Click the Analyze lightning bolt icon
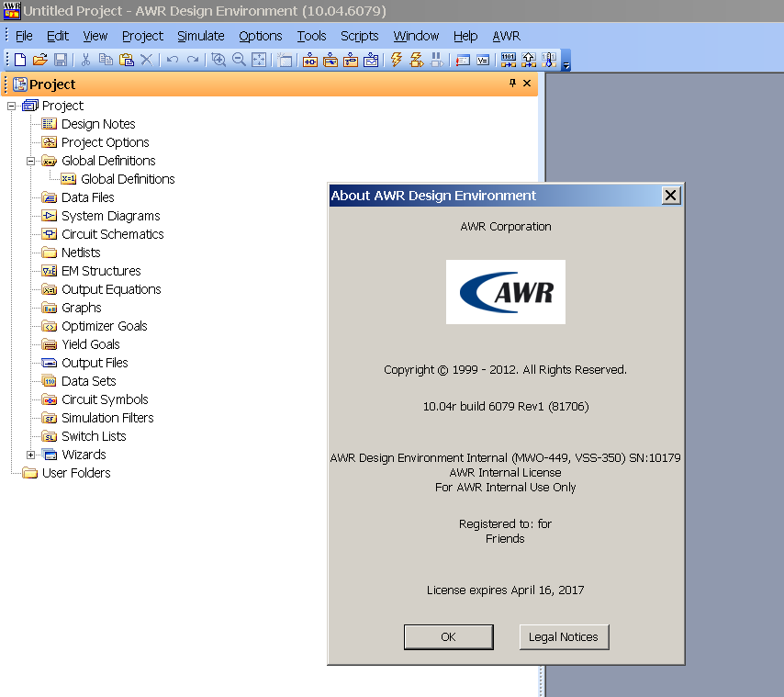 click(397, 60)
